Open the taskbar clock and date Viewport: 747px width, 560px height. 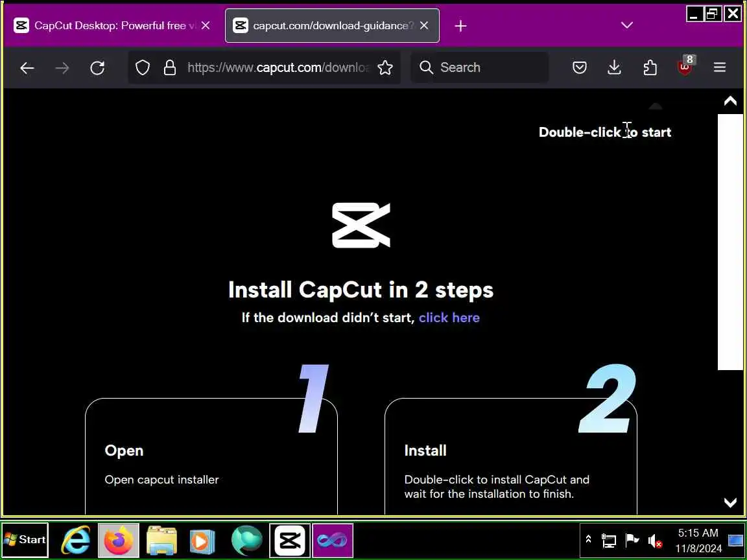698,541
